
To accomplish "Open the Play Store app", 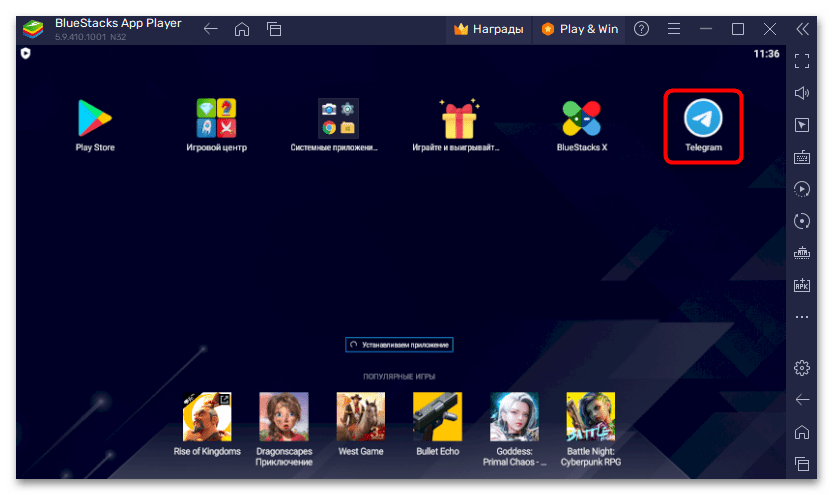I will tap(95, 118).
